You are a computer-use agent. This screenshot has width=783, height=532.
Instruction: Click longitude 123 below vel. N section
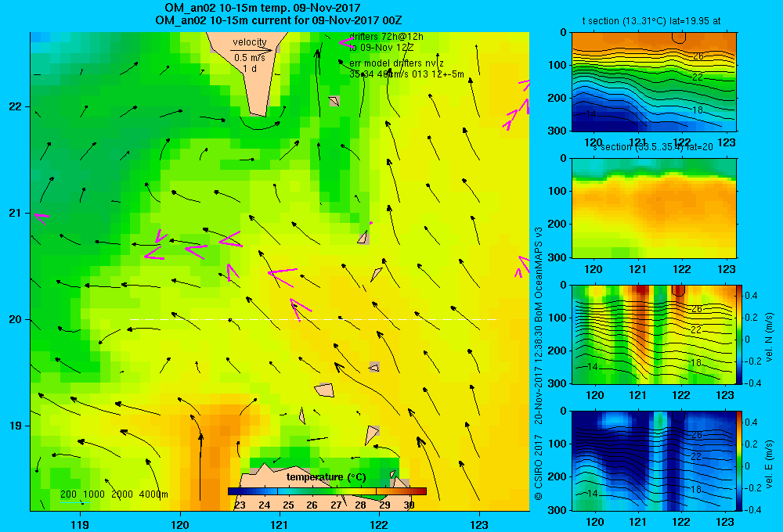click(726, 396)
